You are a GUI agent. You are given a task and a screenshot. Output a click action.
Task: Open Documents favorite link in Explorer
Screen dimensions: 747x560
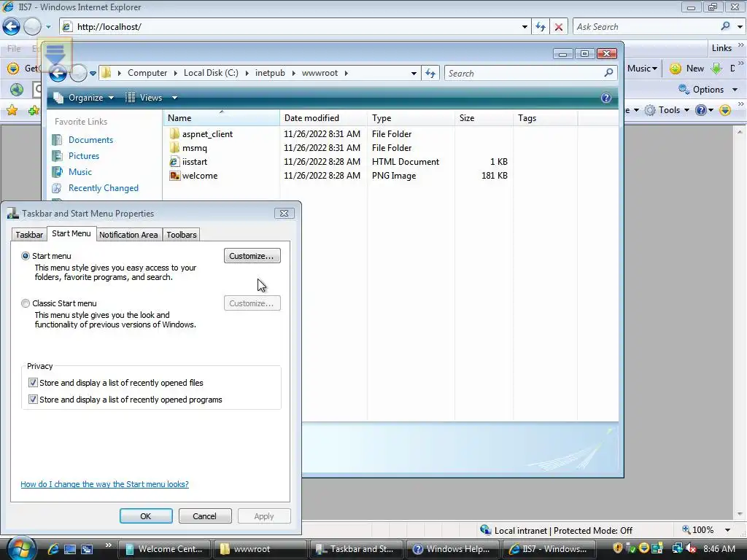(90, 140)
